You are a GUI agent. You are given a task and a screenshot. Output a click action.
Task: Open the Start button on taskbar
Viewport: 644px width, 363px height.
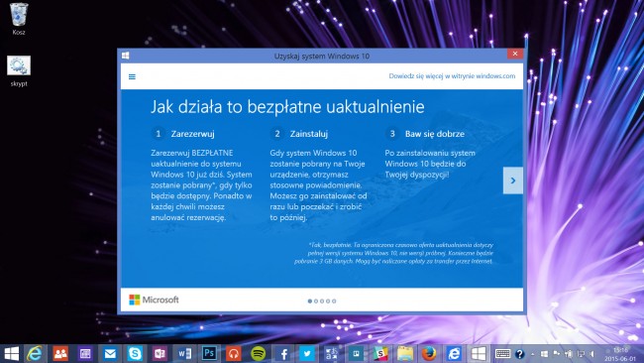(x=11, y=353)
